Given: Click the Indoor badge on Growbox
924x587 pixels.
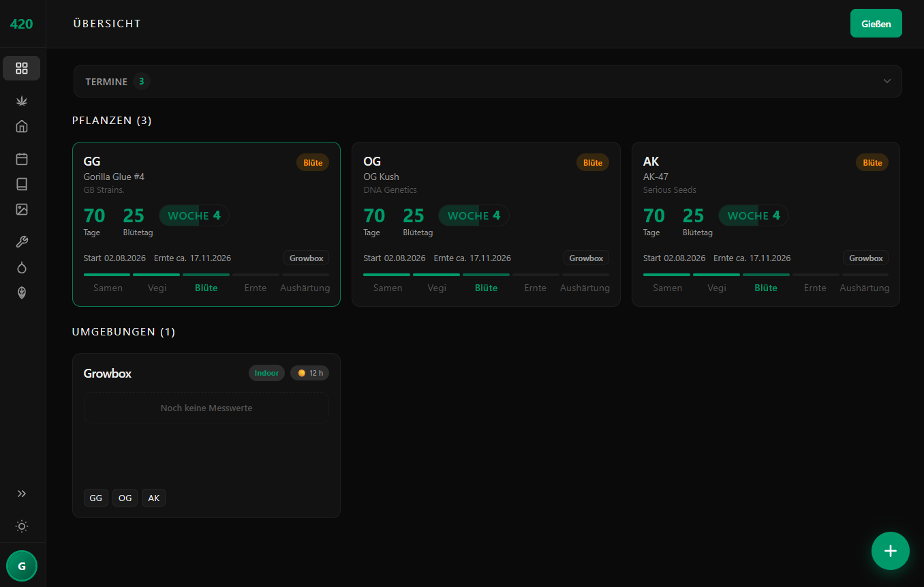Looking at the screenshot, I should [267, 373].
